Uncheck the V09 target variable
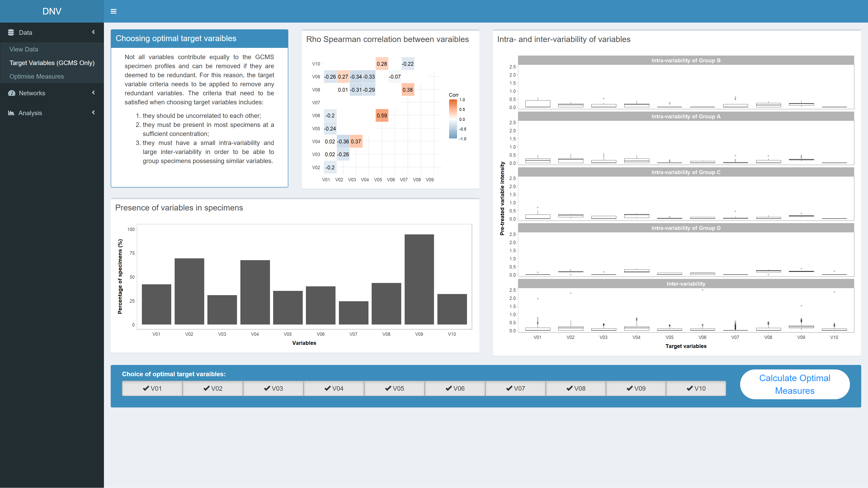 pyautogui.click(x=636, y=388)
